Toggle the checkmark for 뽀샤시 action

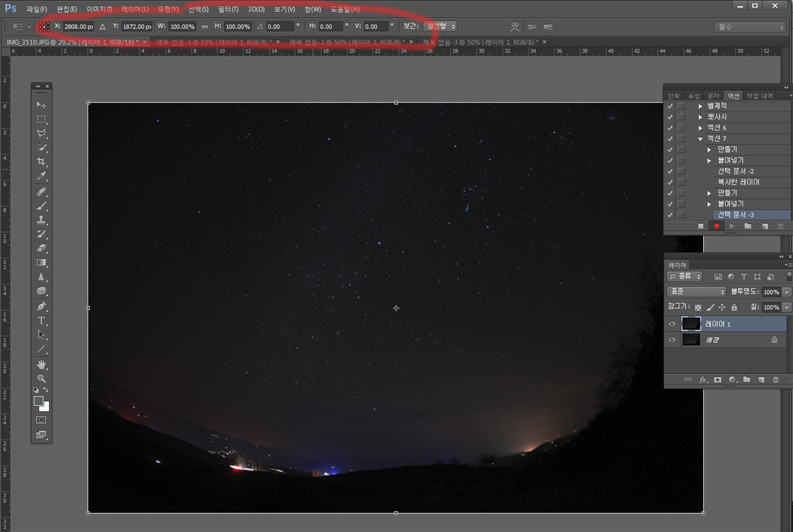[670, 117]
